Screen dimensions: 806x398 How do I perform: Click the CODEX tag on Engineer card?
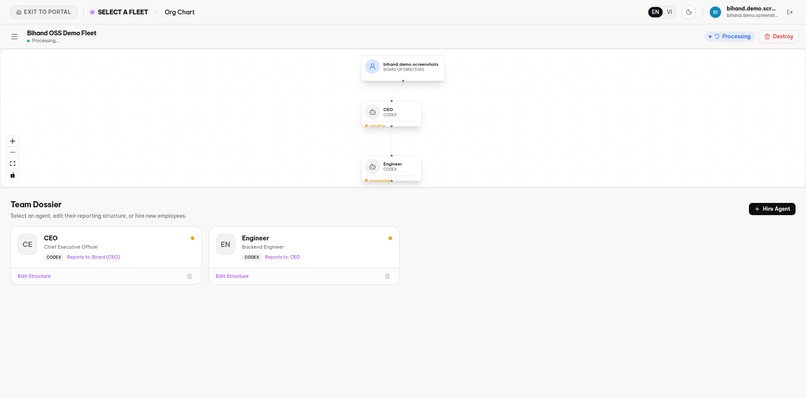click(x=251, y=257)
